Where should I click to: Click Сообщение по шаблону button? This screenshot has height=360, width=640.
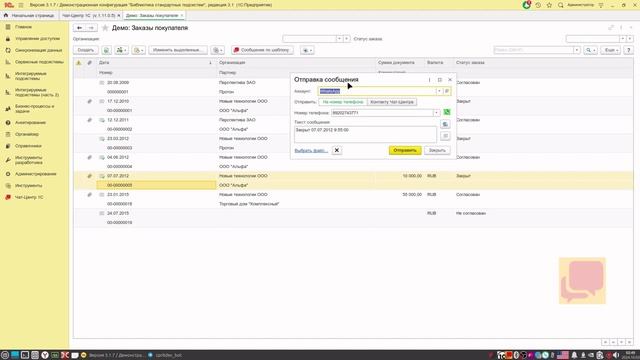[x=262, y=50]
